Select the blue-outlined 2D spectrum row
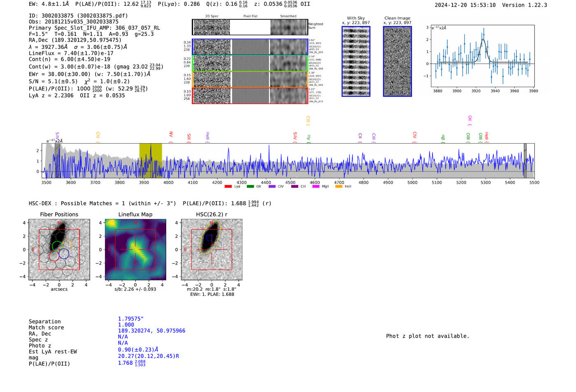Screen dimensions: 576x392 [x=250, y=47]
